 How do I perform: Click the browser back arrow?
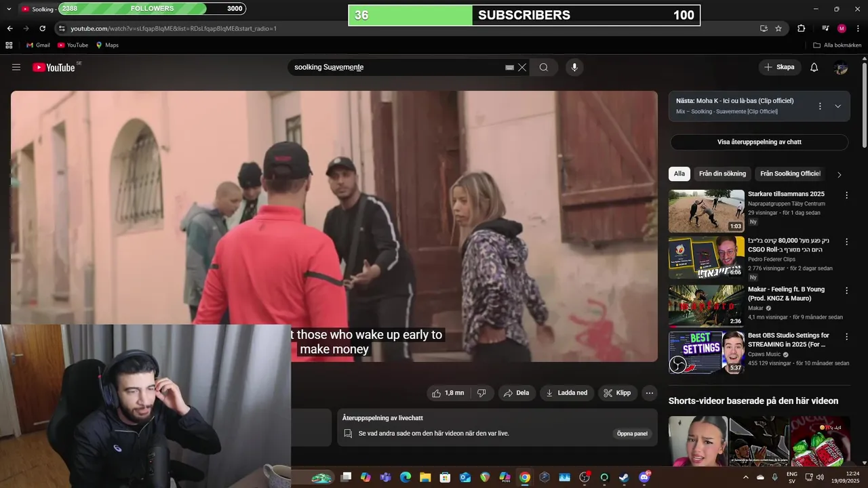9,28
